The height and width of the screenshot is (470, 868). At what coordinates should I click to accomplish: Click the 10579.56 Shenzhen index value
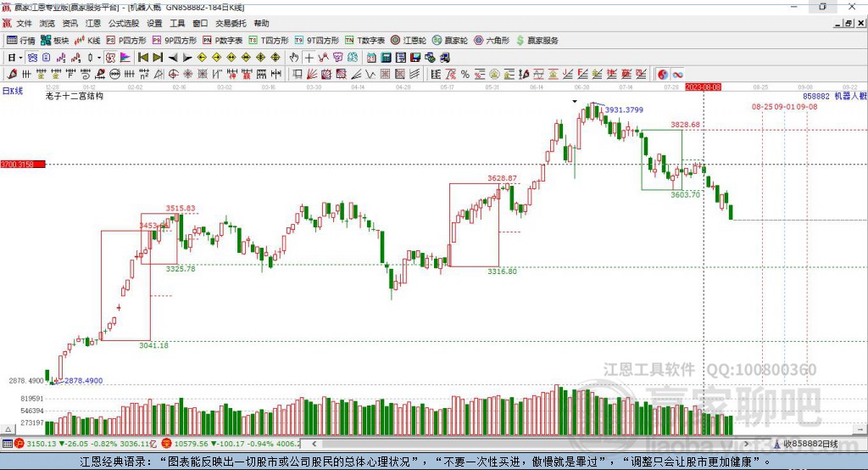pos(190,444)
